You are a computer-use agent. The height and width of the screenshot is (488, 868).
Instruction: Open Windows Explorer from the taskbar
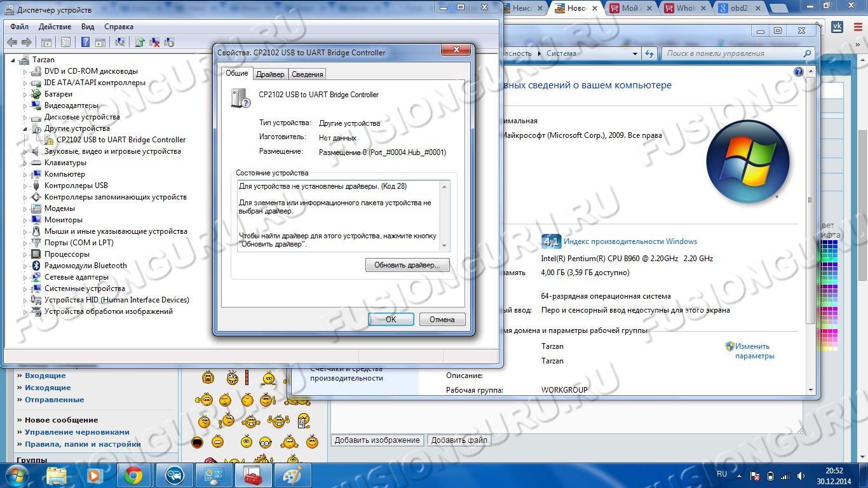coord(57,475)
